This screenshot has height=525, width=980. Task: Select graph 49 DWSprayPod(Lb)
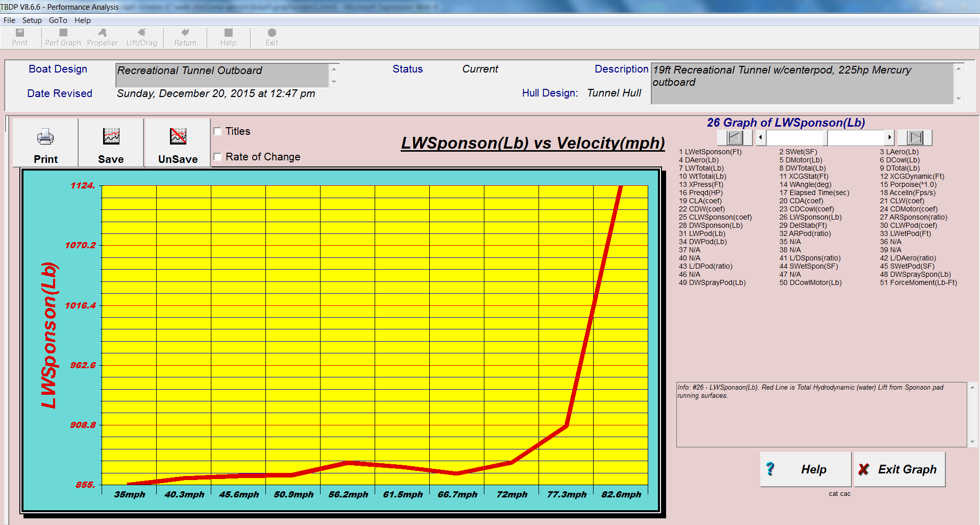tap(712, 282)
